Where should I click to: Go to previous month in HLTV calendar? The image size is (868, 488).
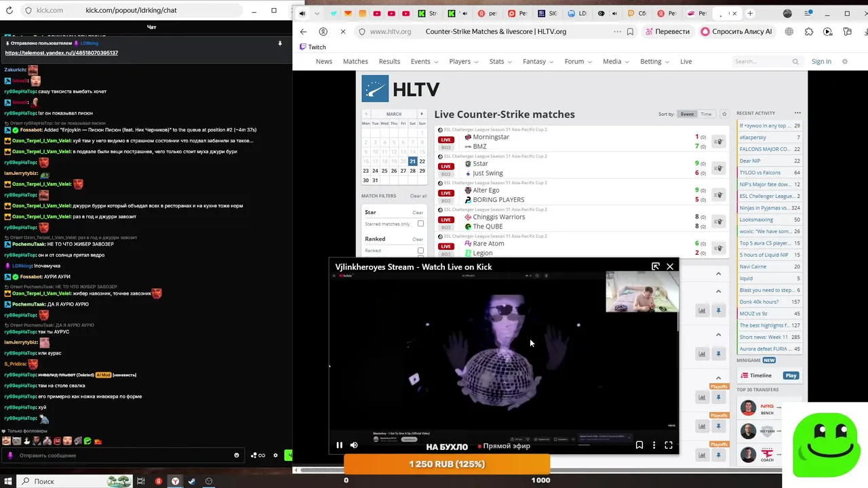[x=366, y=114]
